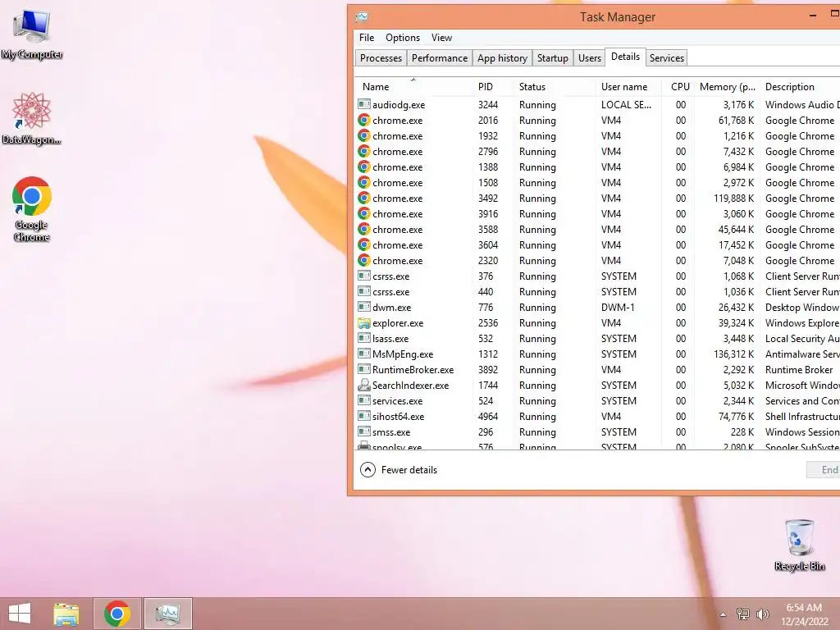Switch to the Performance tab
The height and width of the screenshot is (630, 840).
click(440, 58)
